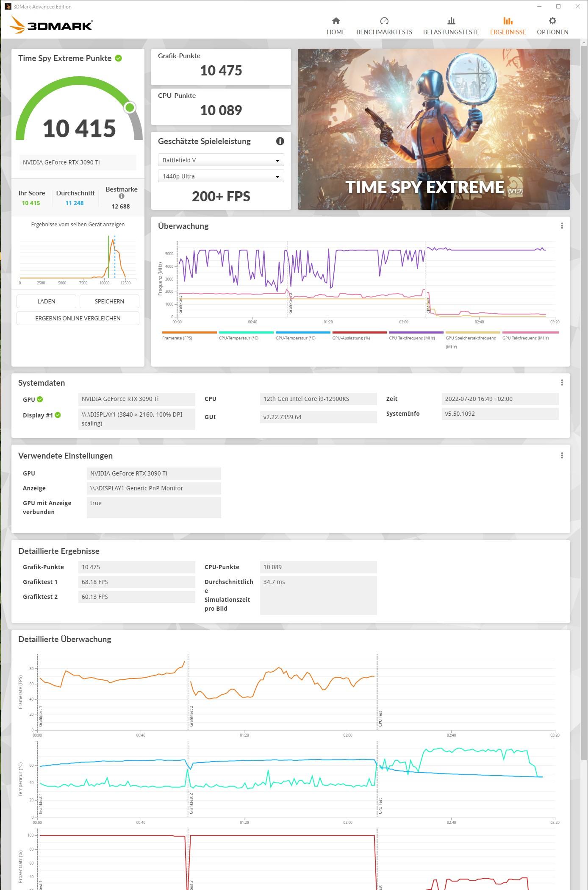Click the SystemInfo value v5.50.1092
This screenshot has height=890, width=588.
(x=500, y=414)
